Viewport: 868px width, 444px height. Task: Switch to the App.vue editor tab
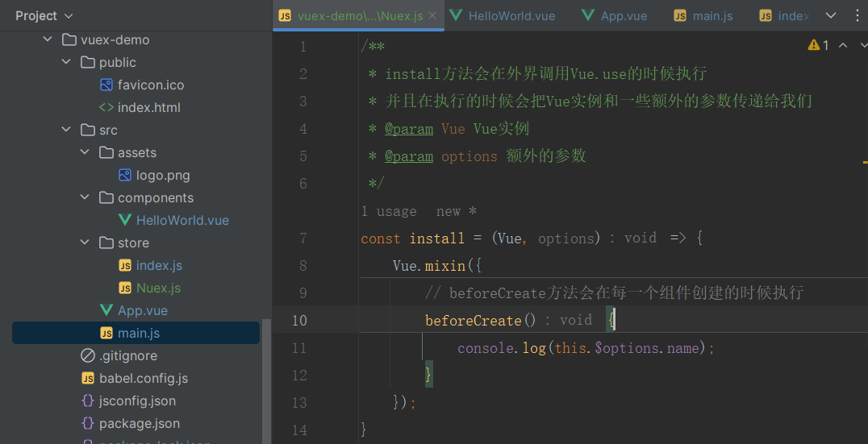tap(615, 15)
